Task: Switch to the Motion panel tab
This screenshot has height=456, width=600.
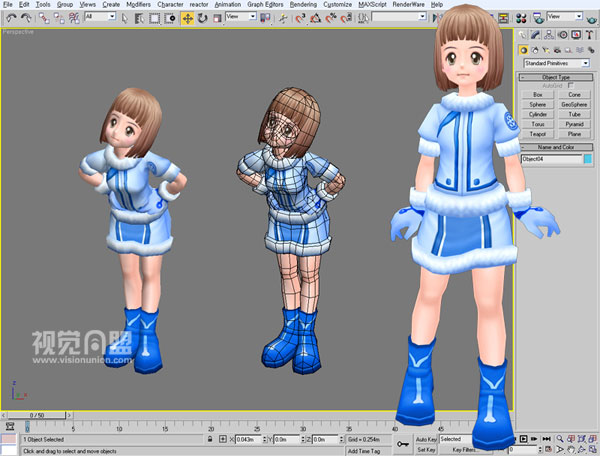Action: tap(562, 35)
